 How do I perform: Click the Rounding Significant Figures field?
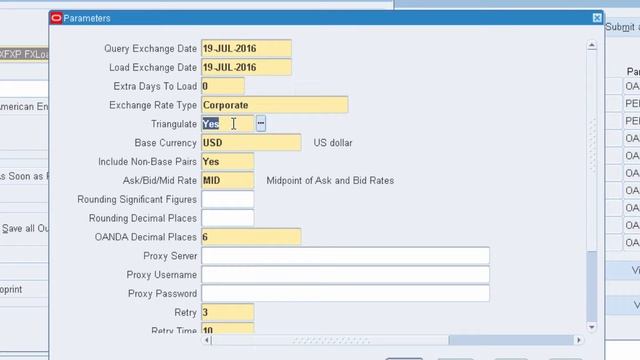(227, 199)
